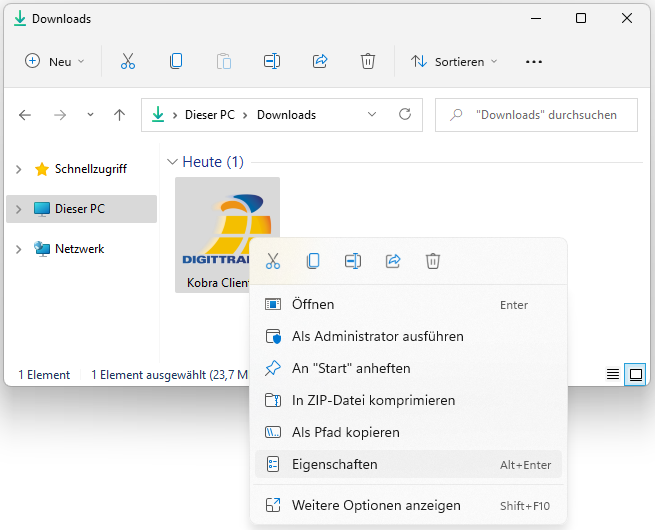Image resolution: width=655 pixels, height=530 pixels.
Task: Click the Up one level arrow button
Action: (x=119, y=115)
